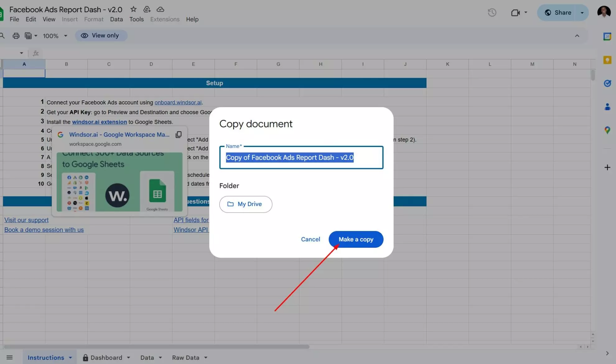This screenshot has height=364, width=616.
Task: Click the Share button
Action: point(558,13)
